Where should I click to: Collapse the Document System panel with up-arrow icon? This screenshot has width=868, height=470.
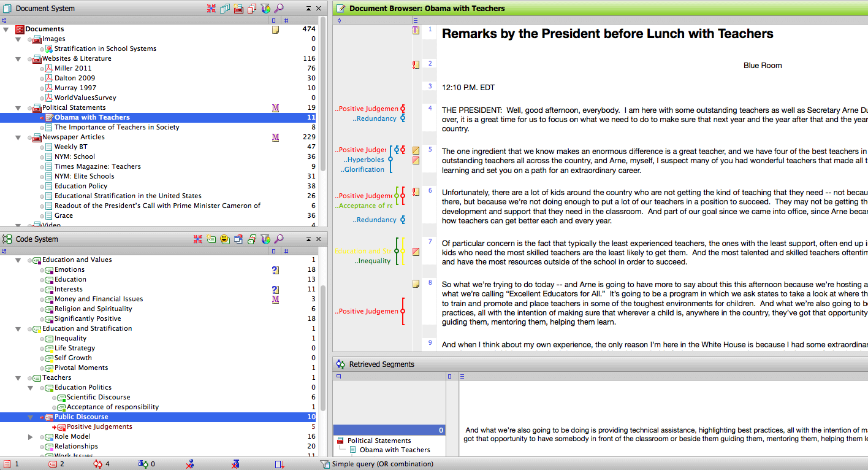[x=308, y=9]
